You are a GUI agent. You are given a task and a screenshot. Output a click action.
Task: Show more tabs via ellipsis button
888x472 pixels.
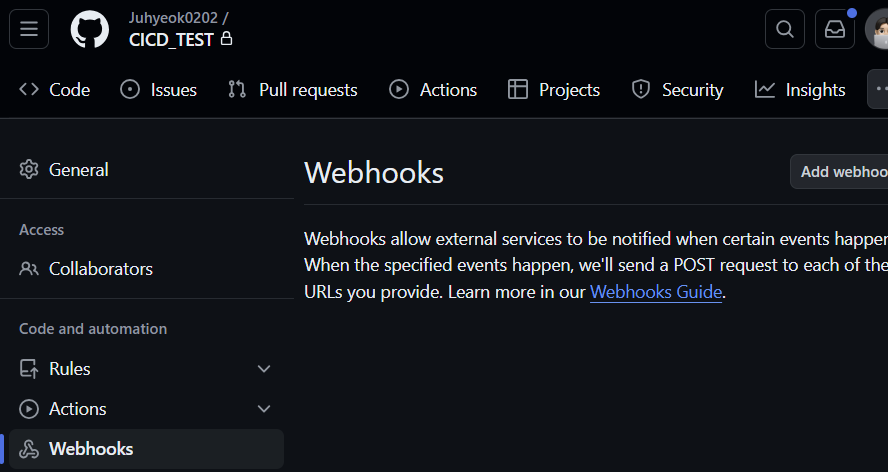pyautogui.click(x=878, y=89)
